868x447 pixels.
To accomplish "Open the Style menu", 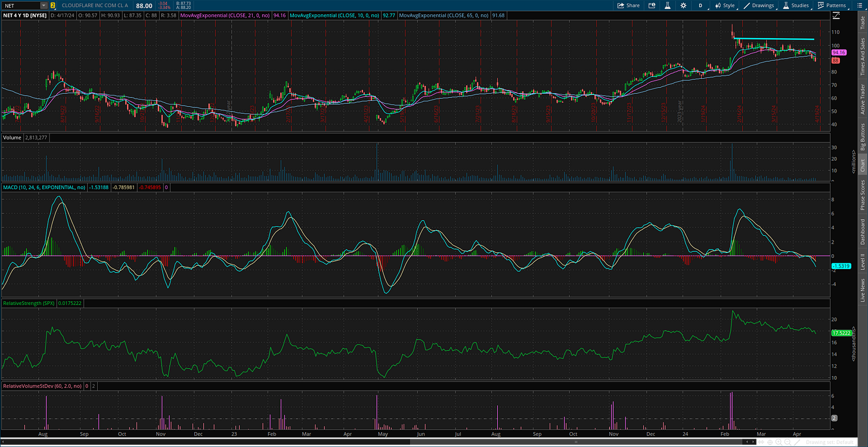I will tap(724, 5).
